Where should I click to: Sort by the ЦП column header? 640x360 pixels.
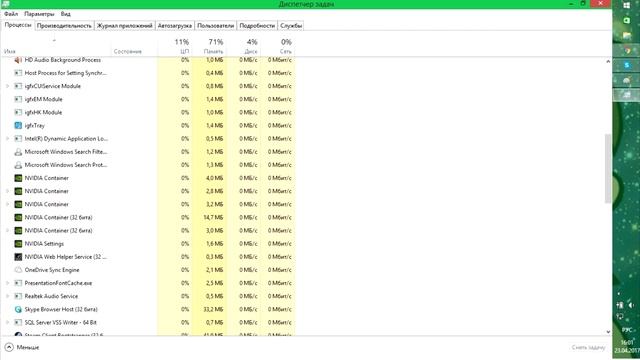click(x=174, y=46)
